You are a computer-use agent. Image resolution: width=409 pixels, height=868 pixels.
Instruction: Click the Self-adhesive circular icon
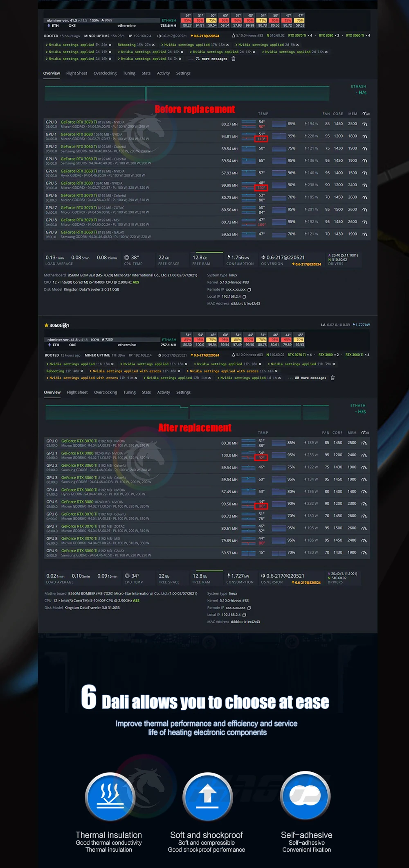(306, 796)
